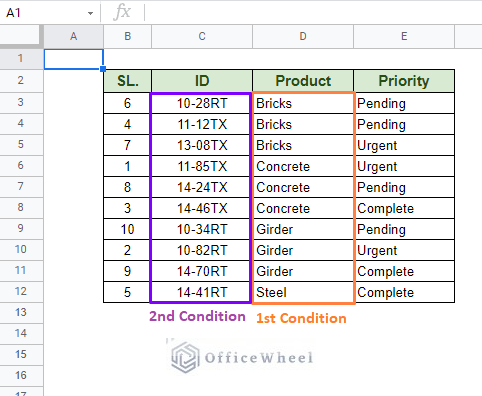The width and height of the screenshot is (482, 396).
Task: Select row 2 header
Action: (x=21, y=80)
